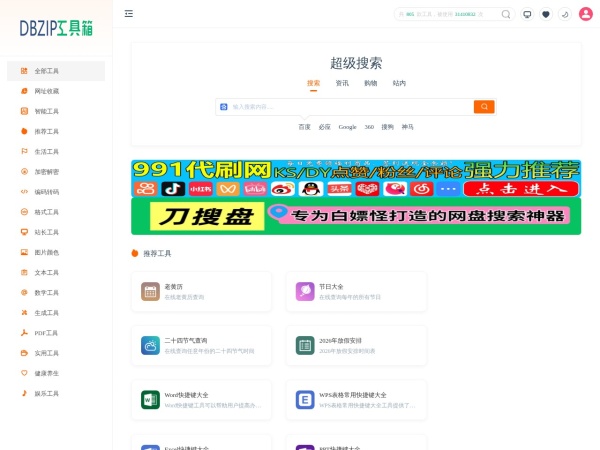Viewport: 600px width, 450px height.
Task: Select 图片颜色 image item in sidebar
Action: pyautogui.click(x=56, y=252)
